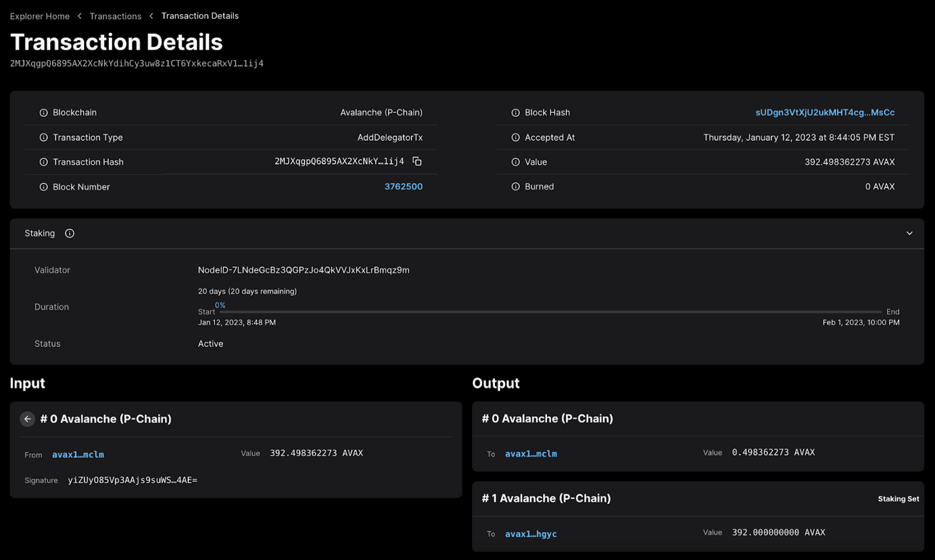Open the Transactions breadcrumb page
Screen dimensions: 935x560
point(115,15)
